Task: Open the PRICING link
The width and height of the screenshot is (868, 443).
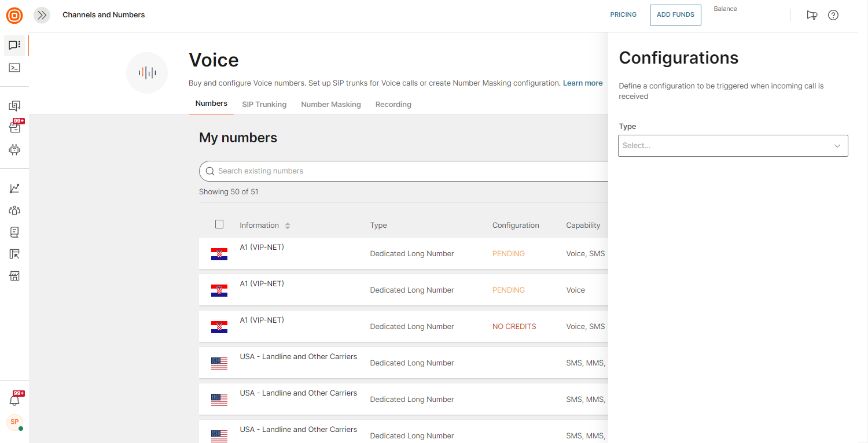Action: coord(623,15)
